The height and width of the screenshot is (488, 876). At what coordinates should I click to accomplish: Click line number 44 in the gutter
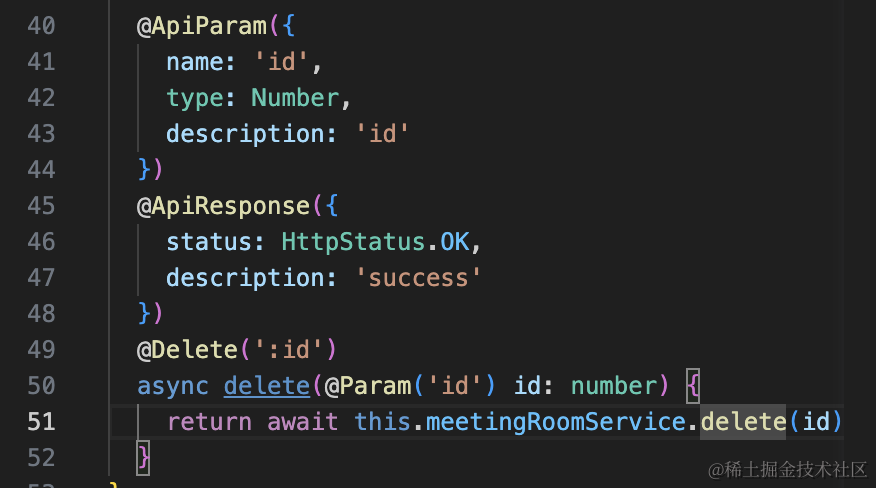[x=40, y=170]
